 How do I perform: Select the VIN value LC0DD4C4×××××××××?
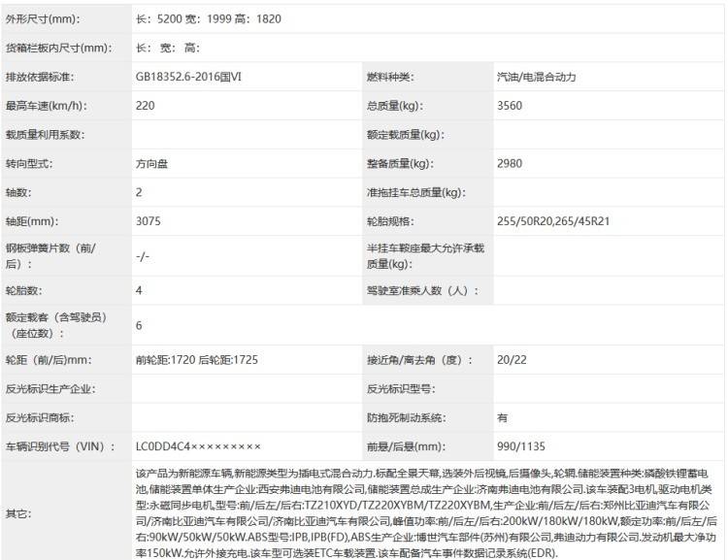tap(198, 446)
